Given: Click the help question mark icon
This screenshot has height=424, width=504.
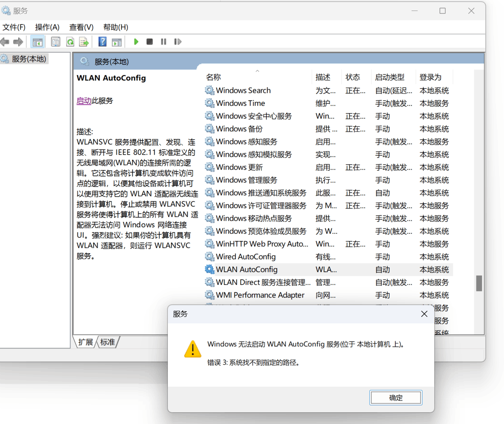Looking at the screenshot, I should tap(103, 42).
